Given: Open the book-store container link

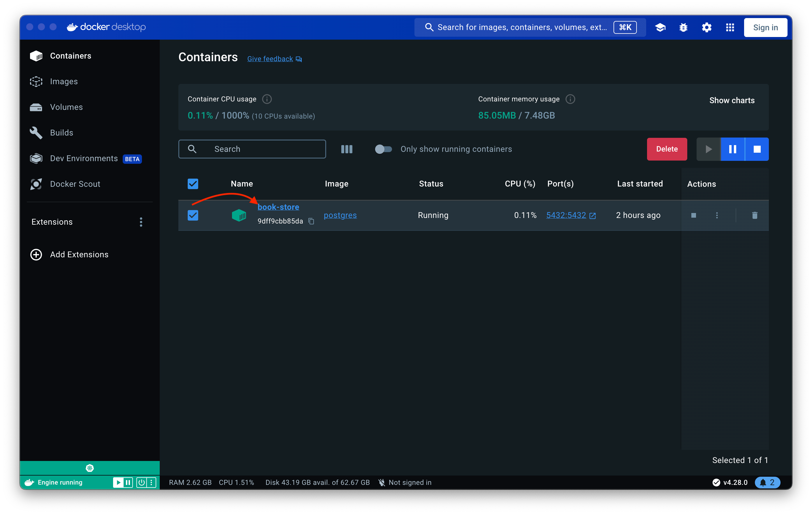Looking at the screenshot, I should click(278, 207).
